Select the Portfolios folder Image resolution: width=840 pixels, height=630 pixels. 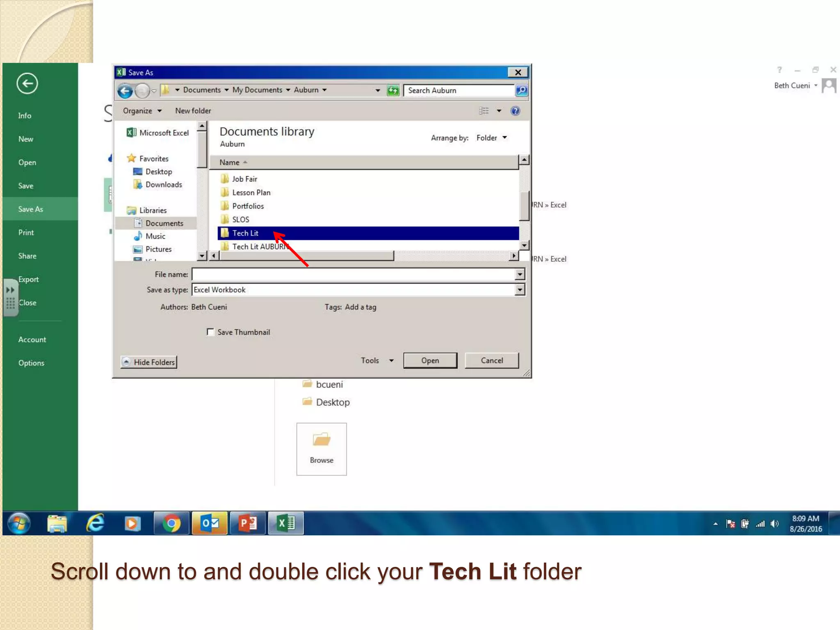(242, 206)
